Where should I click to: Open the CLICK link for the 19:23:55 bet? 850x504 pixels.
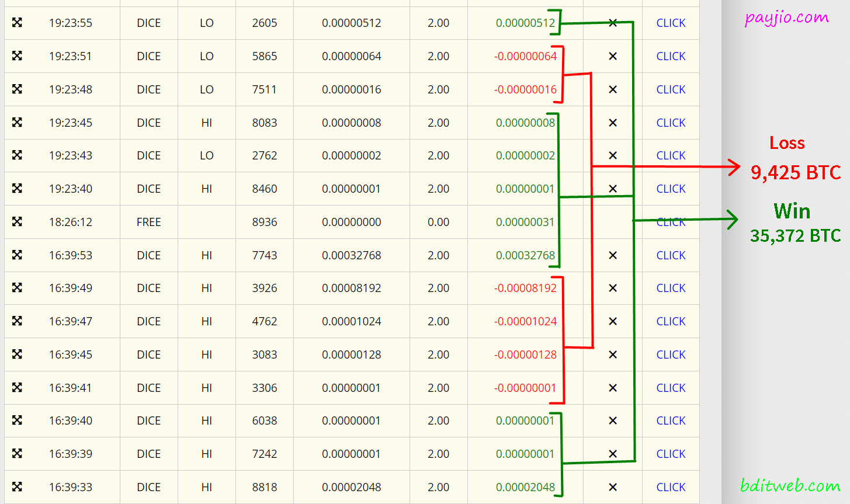(670, 23)
